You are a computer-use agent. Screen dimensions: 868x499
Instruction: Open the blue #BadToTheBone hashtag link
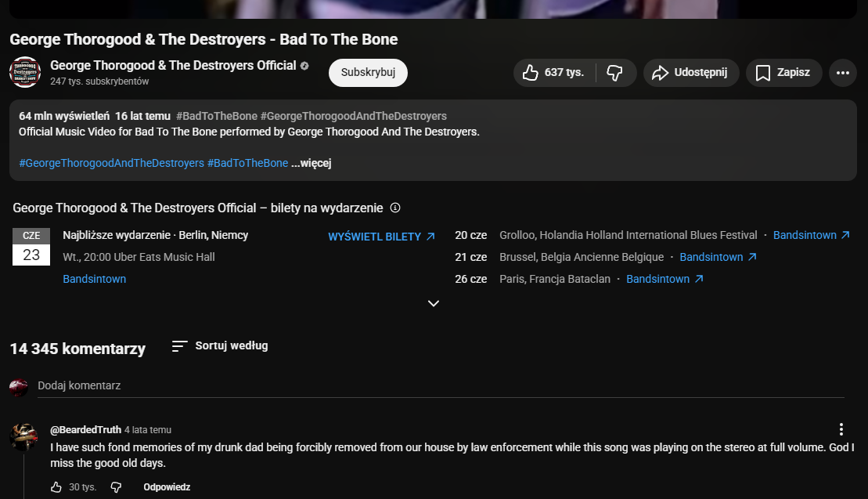point(247,163)
